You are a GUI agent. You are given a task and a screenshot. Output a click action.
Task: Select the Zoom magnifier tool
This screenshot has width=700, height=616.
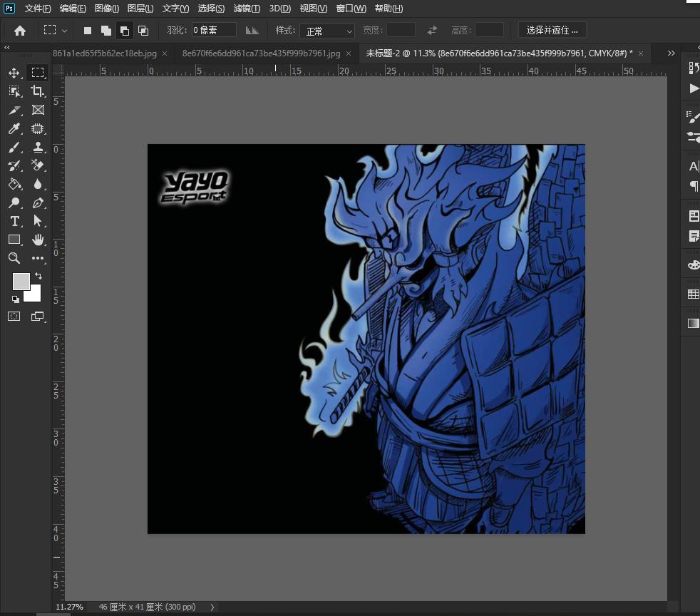click(14, 258)
